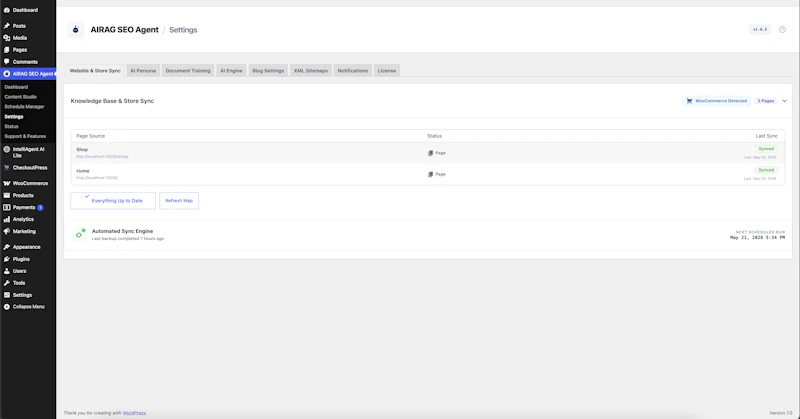
Task: Click the Analytics bar chart icon
Action: [7, 219]
